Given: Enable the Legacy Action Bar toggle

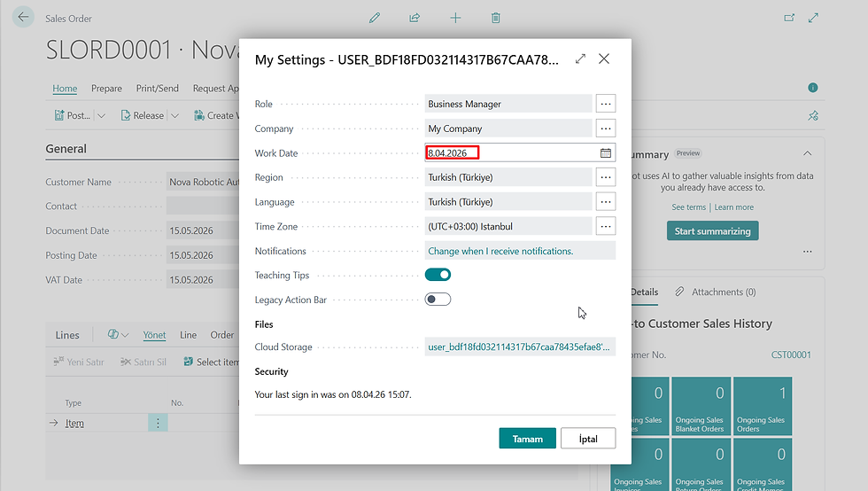Looking at the screenshot, I should (438, 300).
